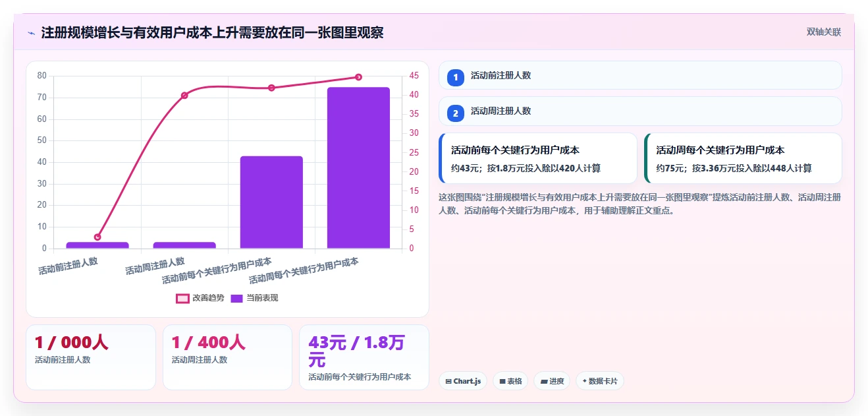868x416 pixels.
Task: Click the tallest purple bar, 活动周每个关键行为用户成本
Action: pos(358,167)
